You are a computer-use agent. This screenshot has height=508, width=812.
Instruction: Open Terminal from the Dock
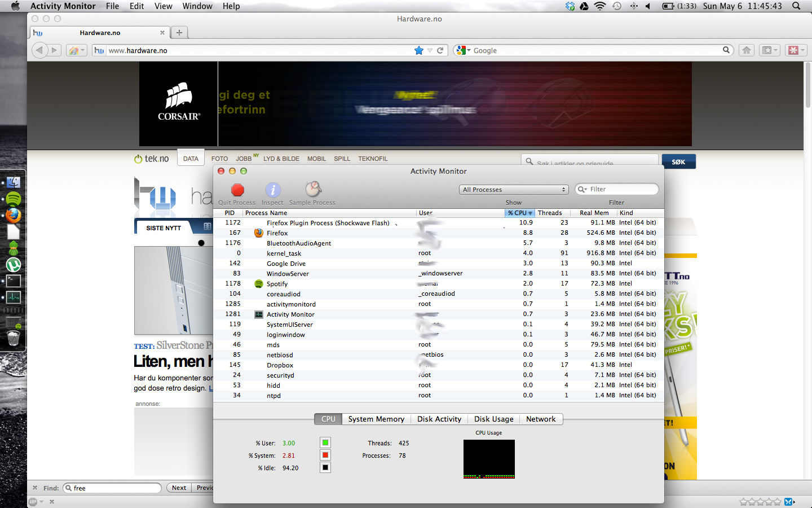click(x=14, y=281)
